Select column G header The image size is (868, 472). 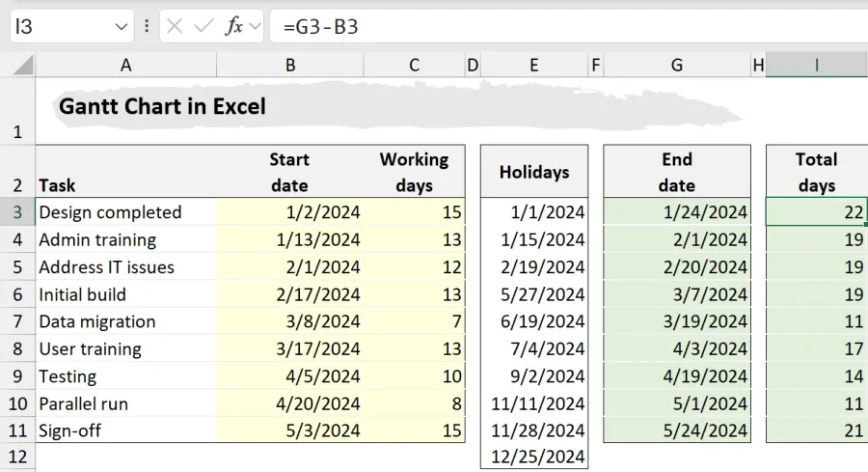pos(676,65)
